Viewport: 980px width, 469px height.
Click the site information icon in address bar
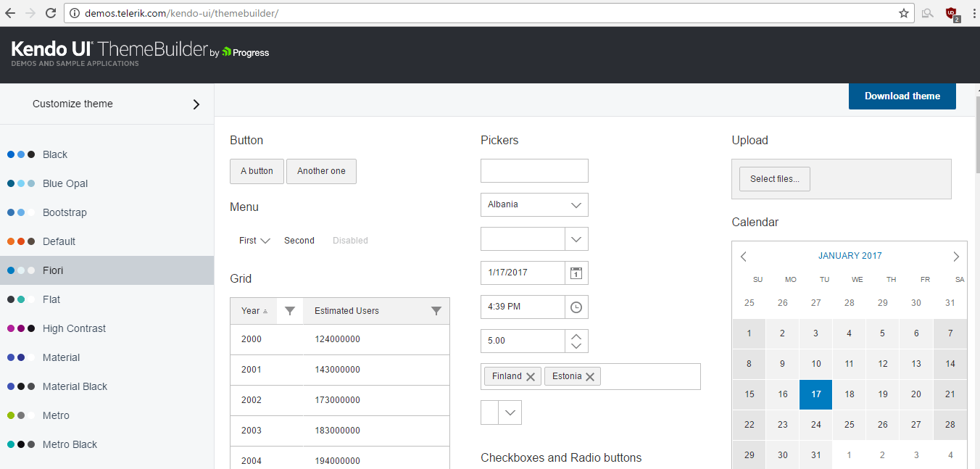click(75, 13)
